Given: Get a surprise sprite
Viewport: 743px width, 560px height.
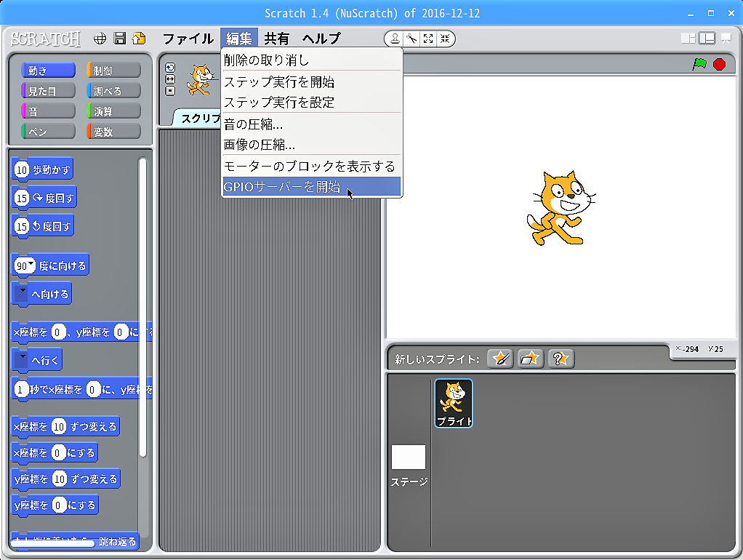Looking at the screenshot, I should coord(561,359).
